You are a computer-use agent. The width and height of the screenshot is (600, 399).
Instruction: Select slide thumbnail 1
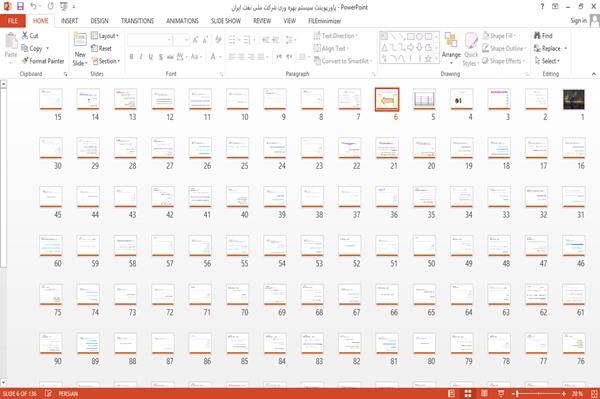point(574,99)
